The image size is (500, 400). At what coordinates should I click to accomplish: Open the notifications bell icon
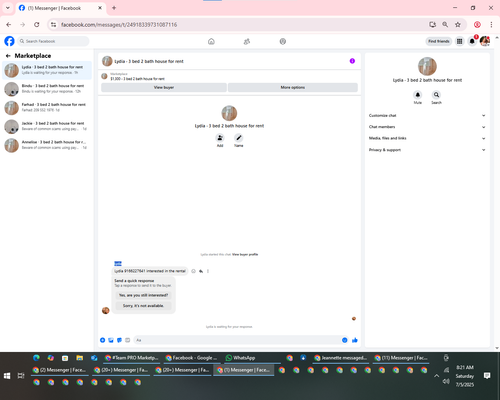[x=472, y=41]
